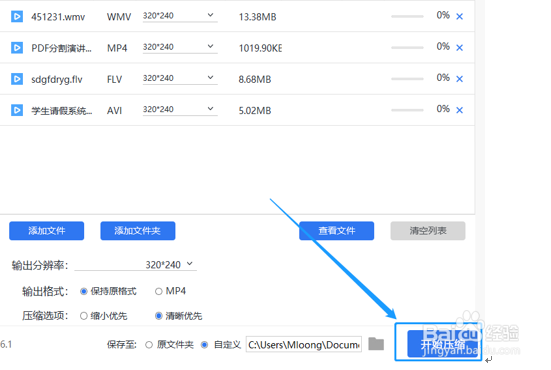Click the 清空列表 button
Screen dimensions: 551x370
428,231
